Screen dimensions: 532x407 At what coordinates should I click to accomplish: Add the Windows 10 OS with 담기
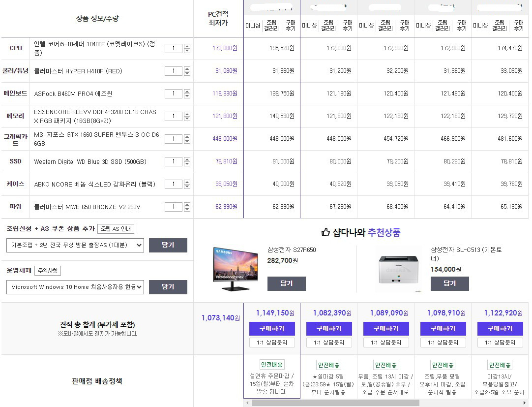(168, 287)
